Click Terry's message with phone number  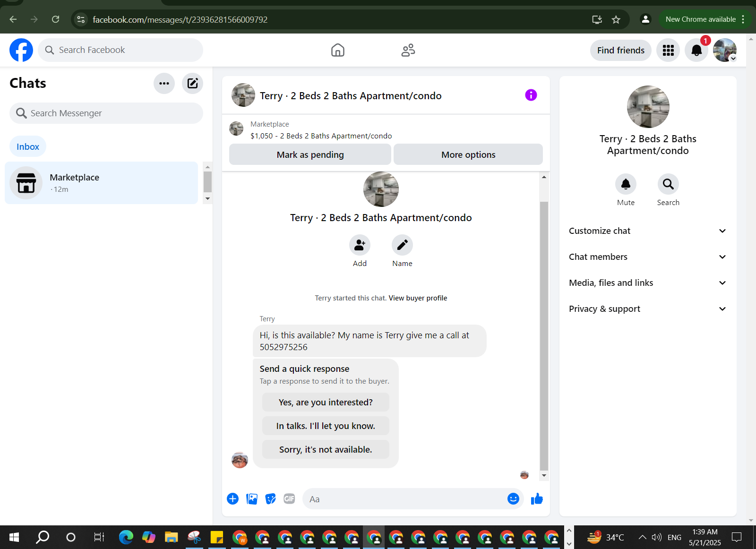point(369,341)
